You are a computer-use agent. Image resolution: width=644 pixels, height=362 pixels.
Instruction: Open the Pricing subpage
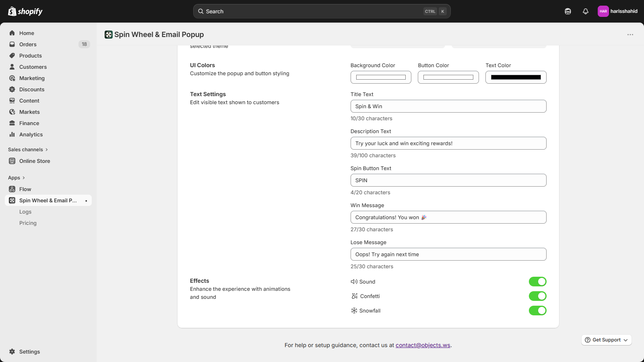28,223
